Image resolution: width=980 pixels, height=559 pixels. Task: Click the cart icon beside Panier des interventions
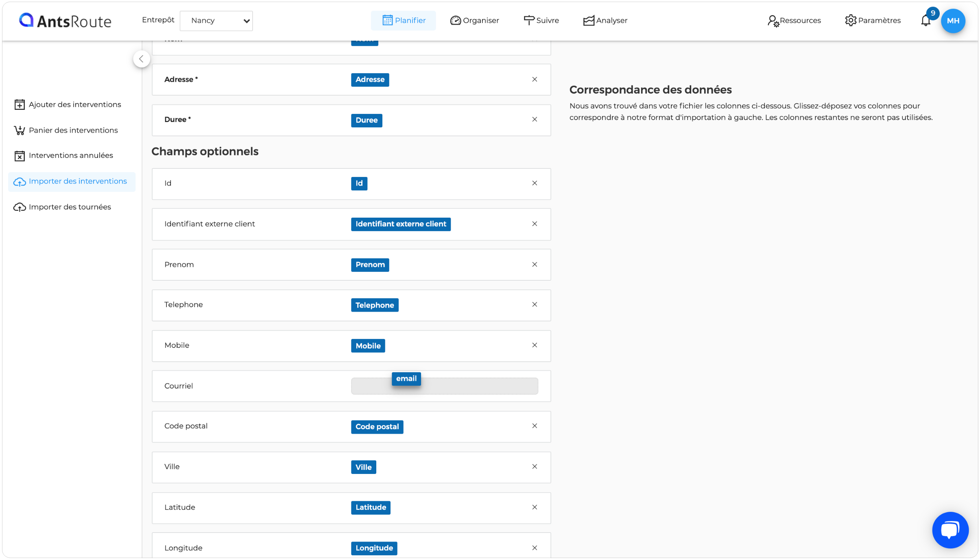20,130
